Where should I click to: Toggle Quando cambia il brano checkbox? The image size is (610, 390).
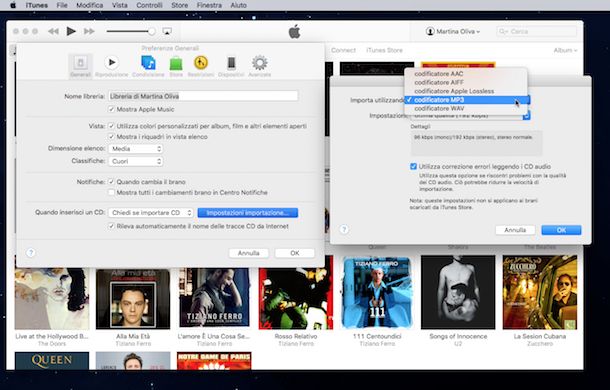pyautogui.click(x=111, y=182)
